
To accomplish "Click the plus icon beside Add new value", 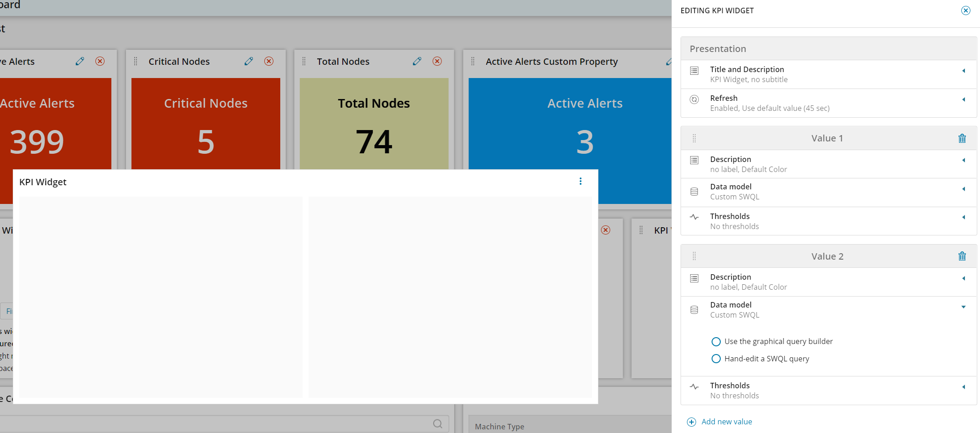I will tap(692, 422).
